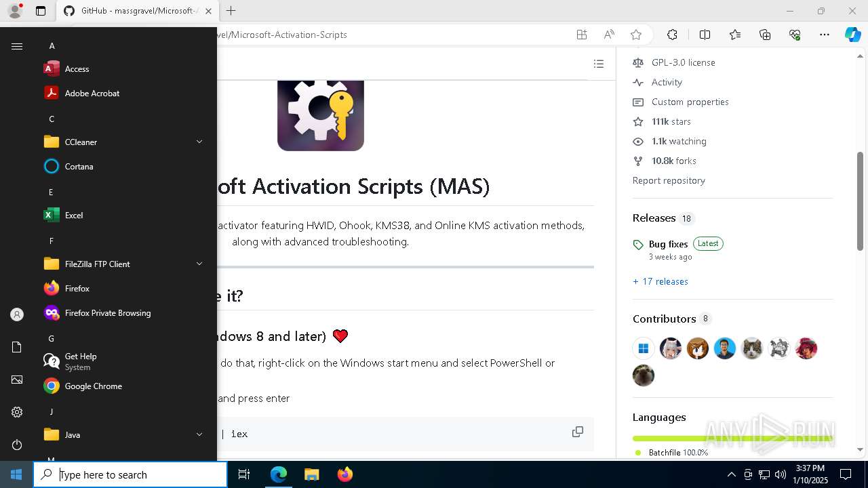Open the Bug fixes latest release

pos(668,244)
